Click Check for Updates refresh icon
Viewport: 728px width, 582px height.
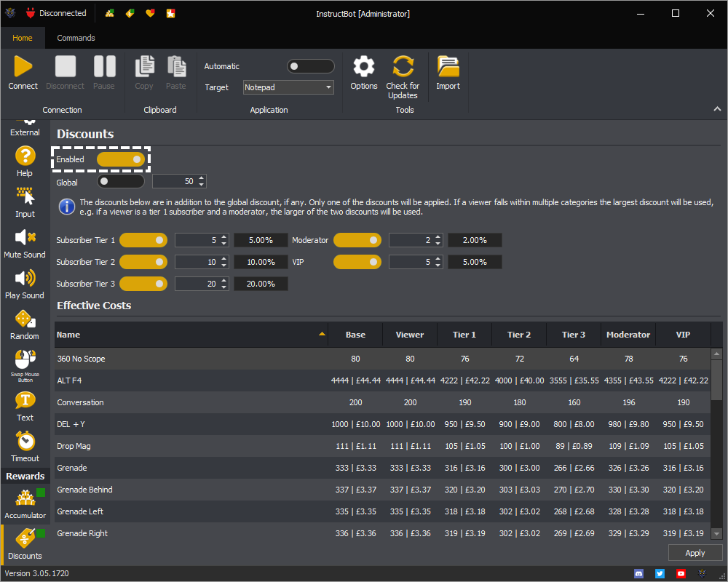click(403, 66)
